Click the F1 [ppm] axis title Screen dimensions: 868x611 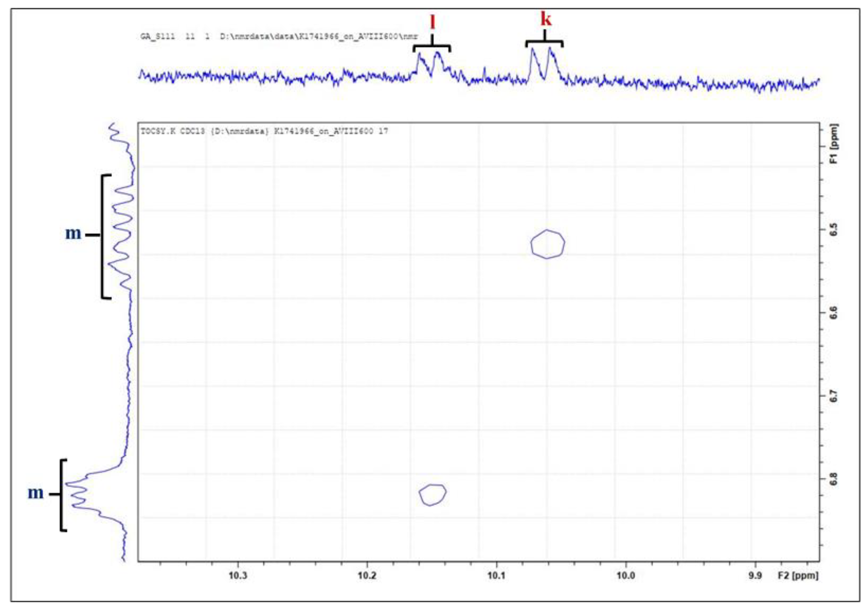point(834,144)
